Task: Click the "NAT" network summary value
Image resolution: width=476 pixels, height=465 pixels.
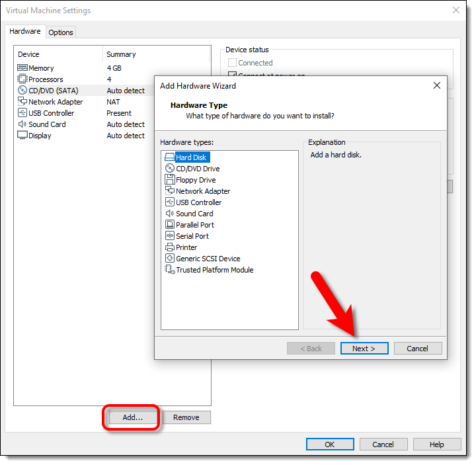Action: (113, 102)
